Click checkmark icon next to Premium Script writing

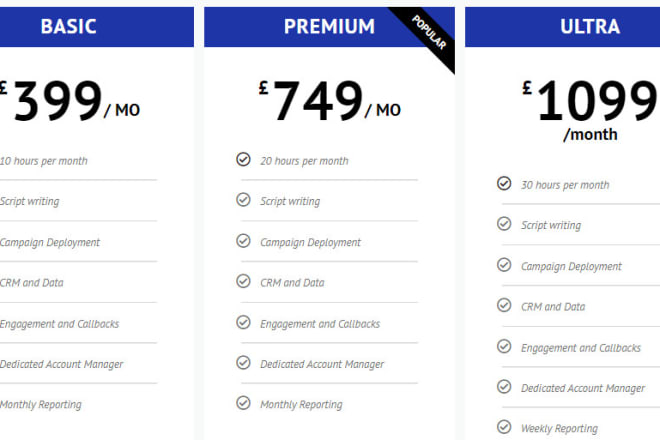coord(243,200)
